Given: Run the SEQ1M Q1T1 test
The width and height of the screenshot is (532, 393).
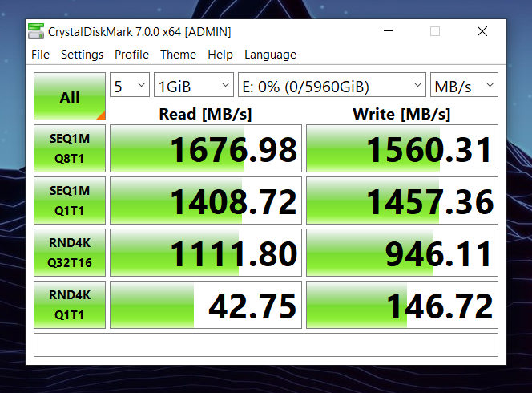Looking at the screenshot, I should (x=70, y=201).
